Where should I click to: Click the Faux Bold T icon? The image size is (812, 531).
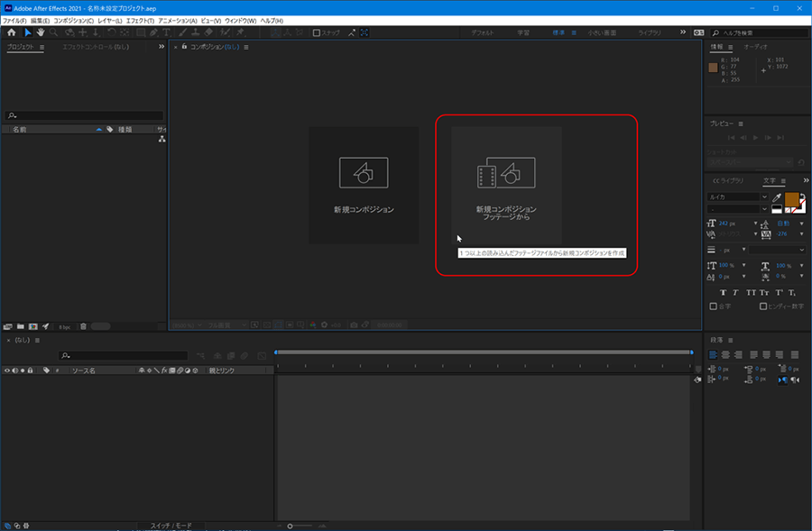722,292
